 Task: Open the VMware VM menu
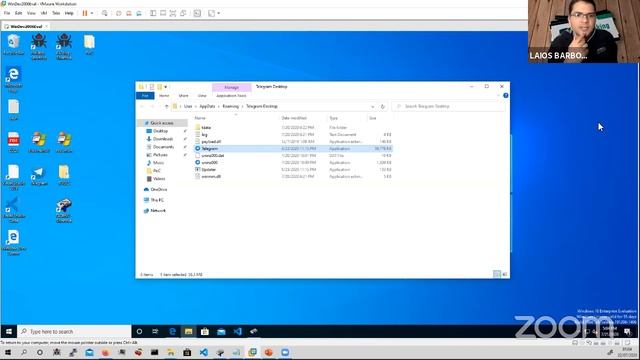coord(44,13)
